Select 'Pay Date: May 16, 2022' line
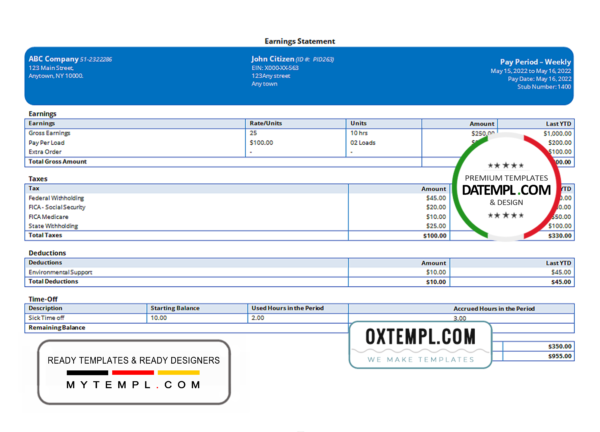Viewport: 600px width, 432px height. pos(540,79)
